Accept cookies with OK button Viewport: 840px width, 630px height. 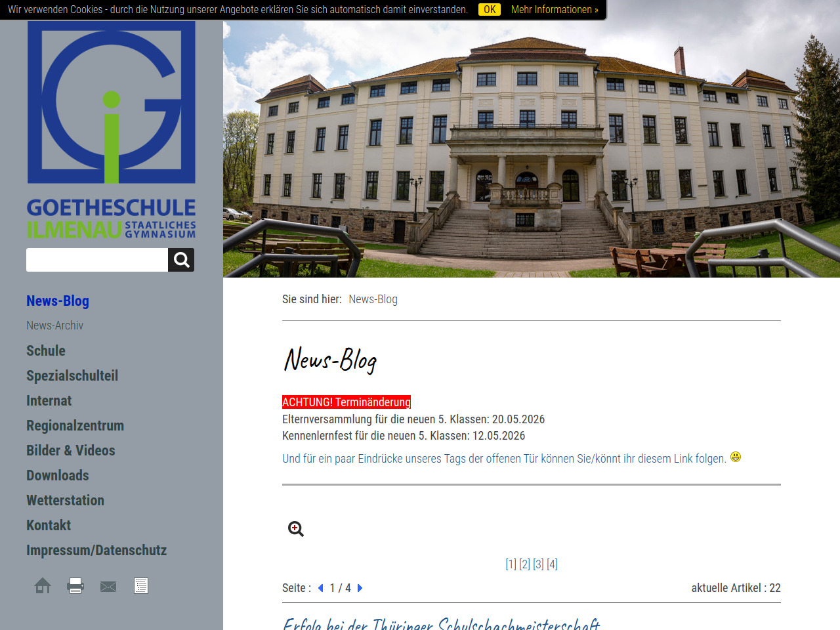coord(490,9)
